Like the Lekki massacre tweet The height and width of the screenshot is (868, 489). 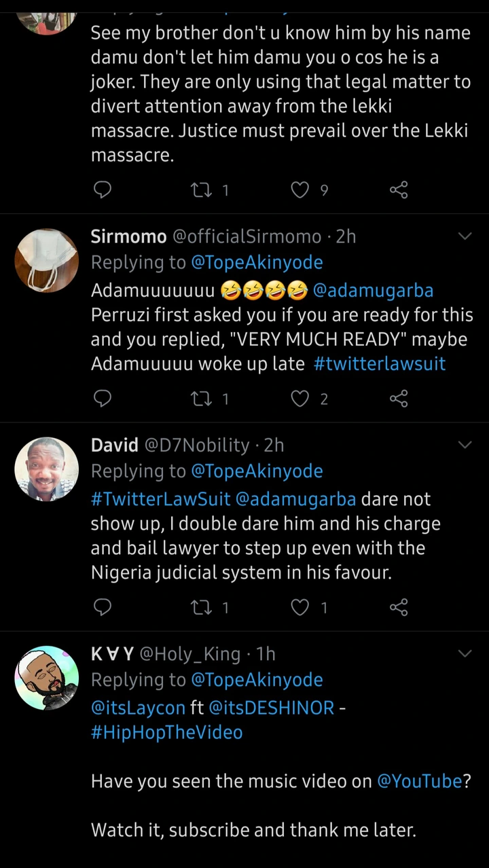click(300, 190)
